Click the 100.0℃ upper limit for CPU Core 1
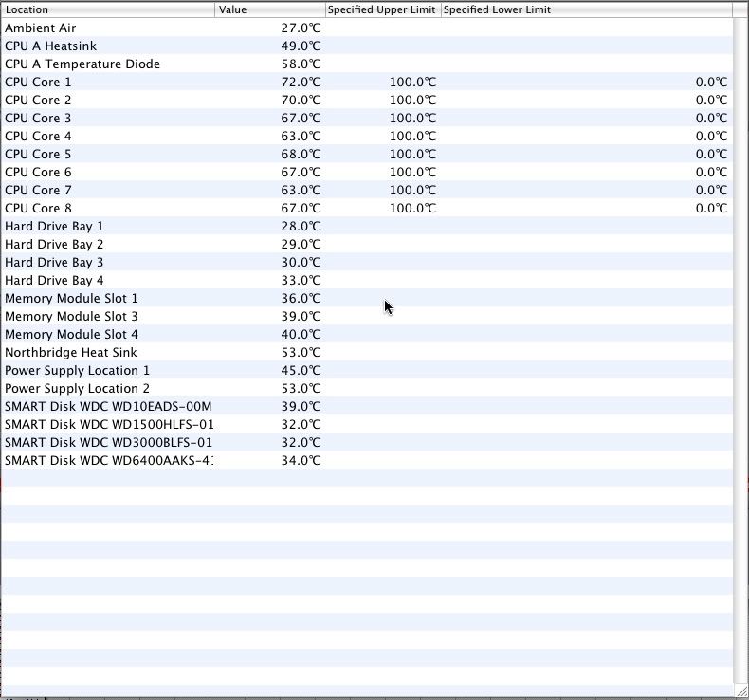This screenshot has width=749, height=700. pos(412,83)
